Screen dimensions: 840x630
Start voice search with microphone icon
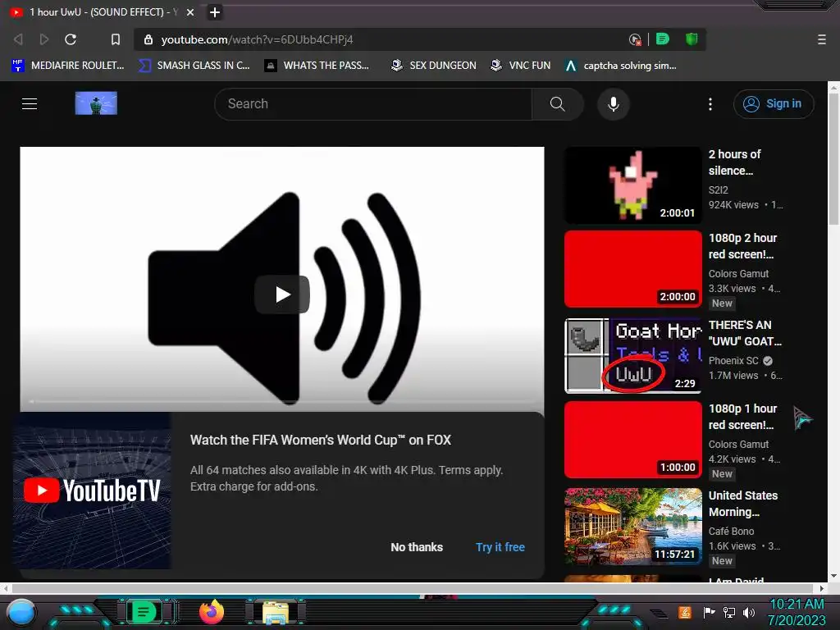coord(614,104)
